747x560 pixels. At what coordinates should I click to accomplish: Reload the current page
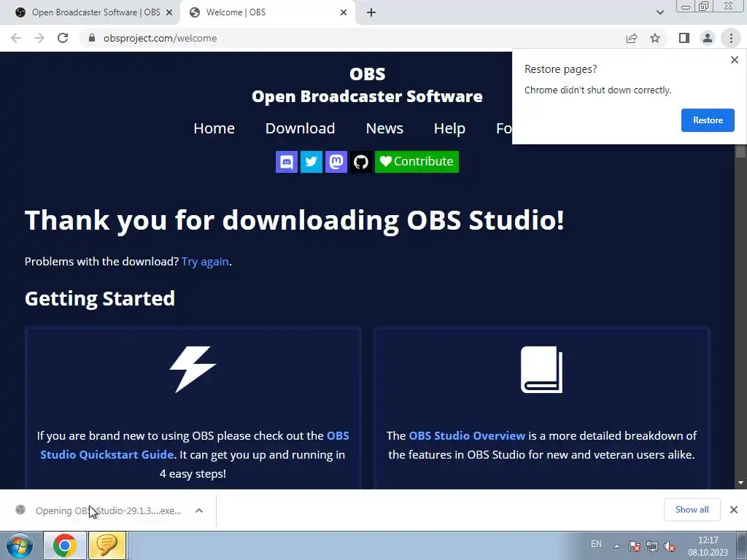point(63,38)
